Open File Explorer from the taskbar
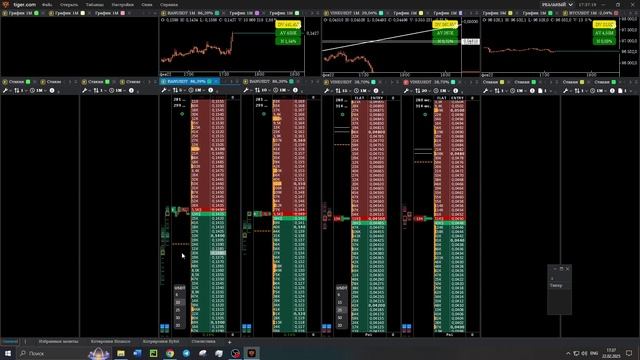 121,353
